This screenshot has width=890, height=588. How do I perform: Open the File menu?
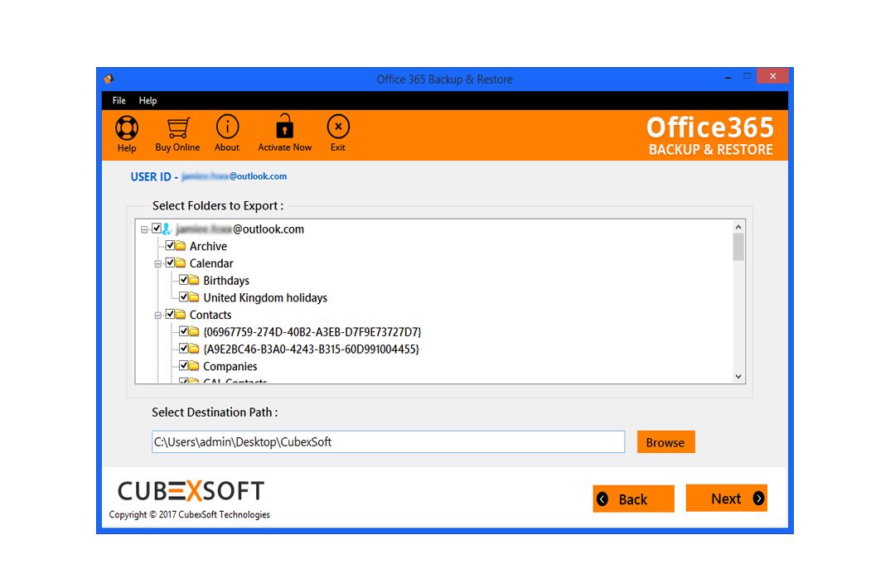(119, 100)
